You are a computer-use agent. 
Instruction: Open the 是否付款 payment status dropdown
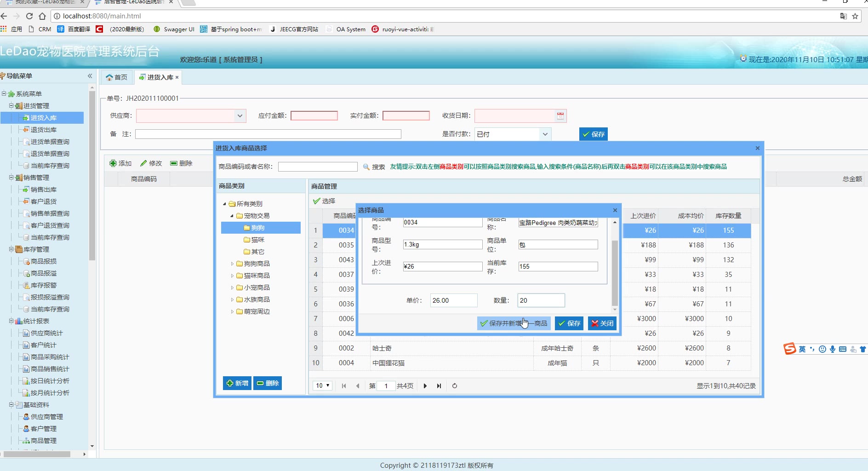tap(545, 134)
